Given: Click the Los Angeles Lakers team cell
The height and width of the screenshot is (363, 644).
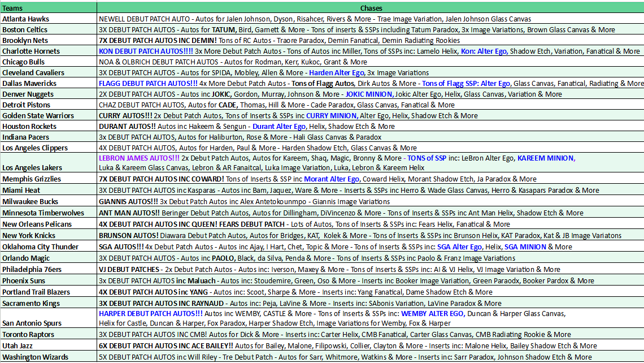Looking at the screenshot, I should coord(49,163).
